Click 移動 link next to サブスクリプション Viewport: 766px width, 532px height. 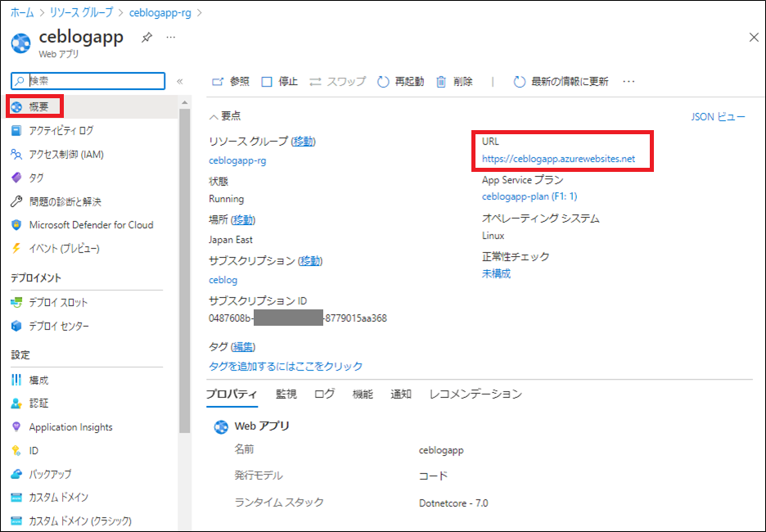(x=310, y=261)
